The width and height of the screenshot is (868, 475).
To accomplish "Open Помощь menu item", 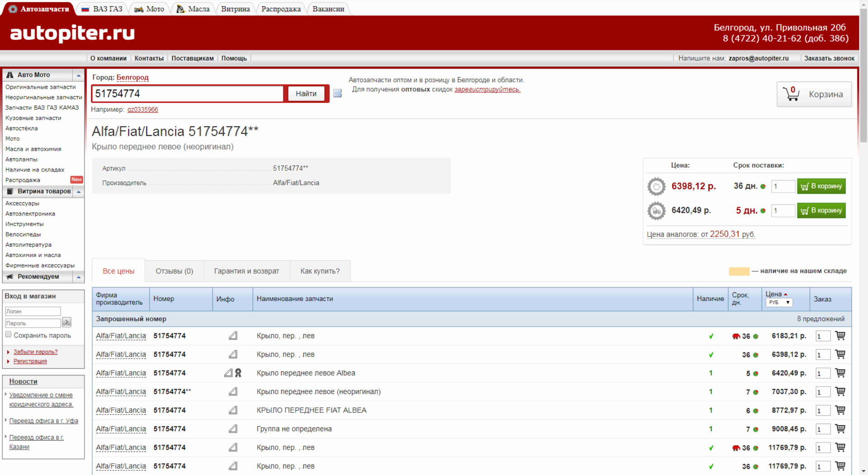I will tap(234, 58).
